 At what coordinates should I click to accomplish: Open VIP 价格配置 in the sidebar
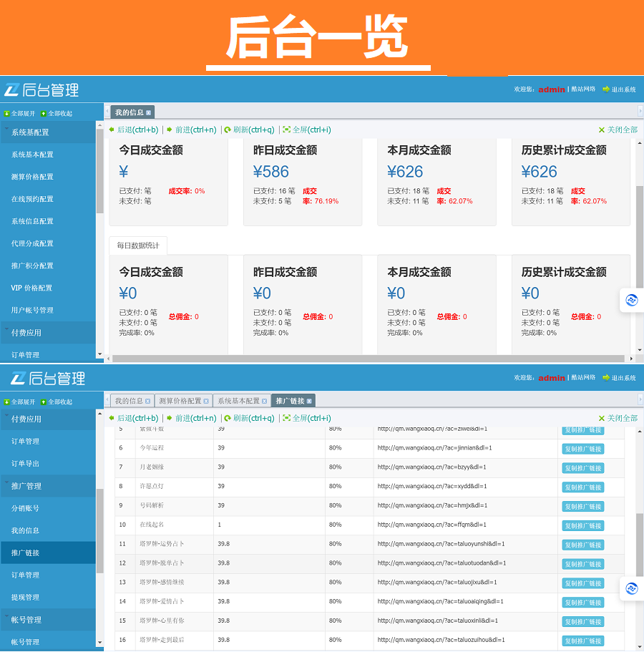[x=31, y=288]
